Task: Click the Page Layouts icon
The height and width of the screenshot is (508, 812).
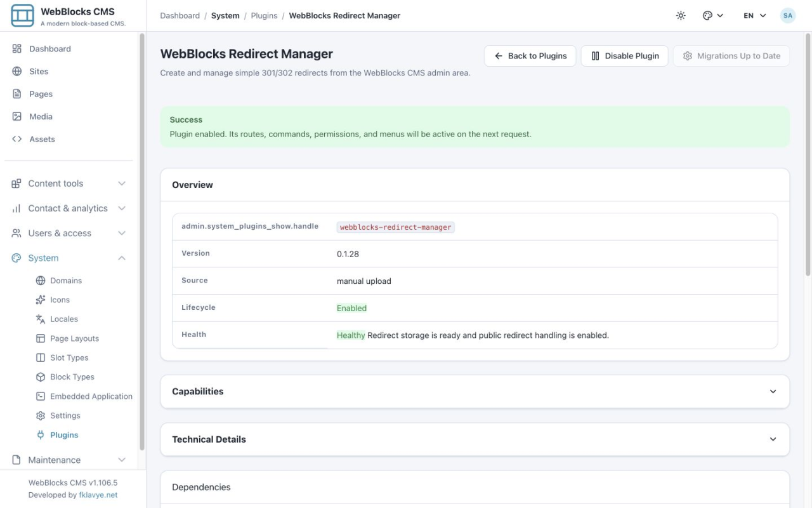Action: click(41, 338)
